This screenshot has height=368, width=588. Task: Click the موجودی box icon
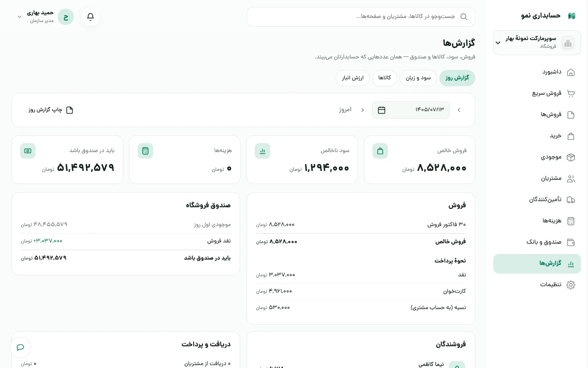[x=571, y=157]
